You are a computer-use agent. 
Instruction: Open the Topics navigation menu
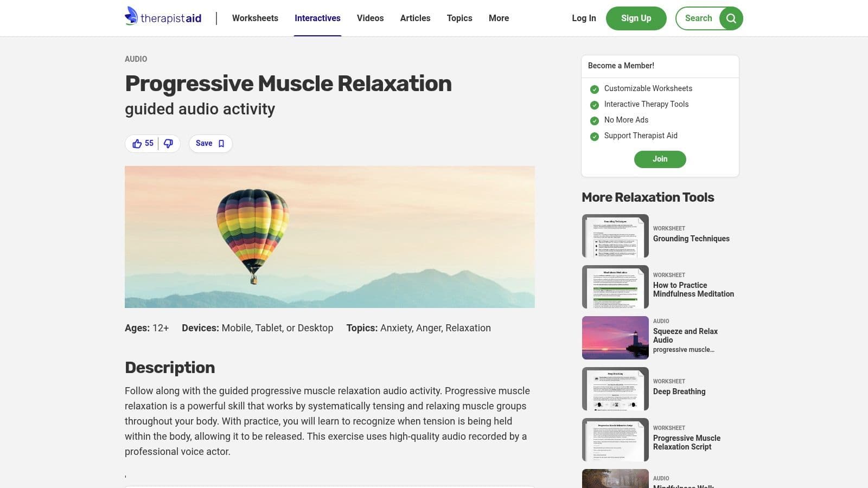pyautogui.click(x=459, y=18)
